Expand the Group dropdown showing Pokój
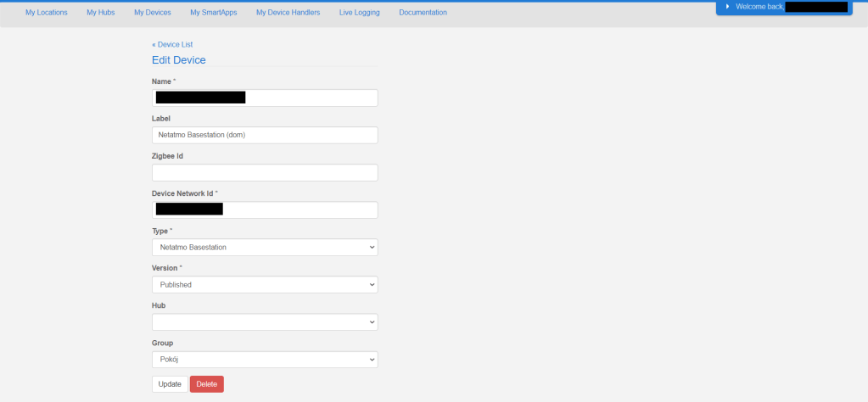The height and width of the screenshot is (402, 868). (265, 360)
